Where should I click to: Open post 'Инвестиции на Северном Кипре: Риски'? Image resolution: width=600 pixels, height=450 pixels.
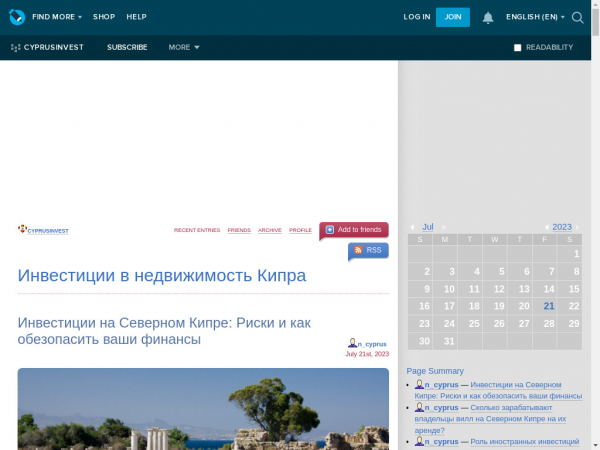164,331
